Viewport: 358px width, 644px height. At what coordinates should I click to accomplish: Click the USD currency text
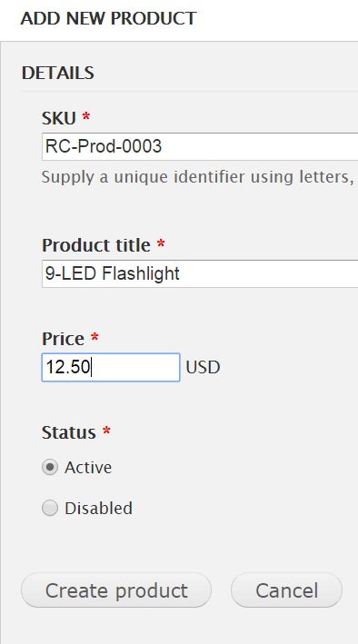tap(203, 367)
